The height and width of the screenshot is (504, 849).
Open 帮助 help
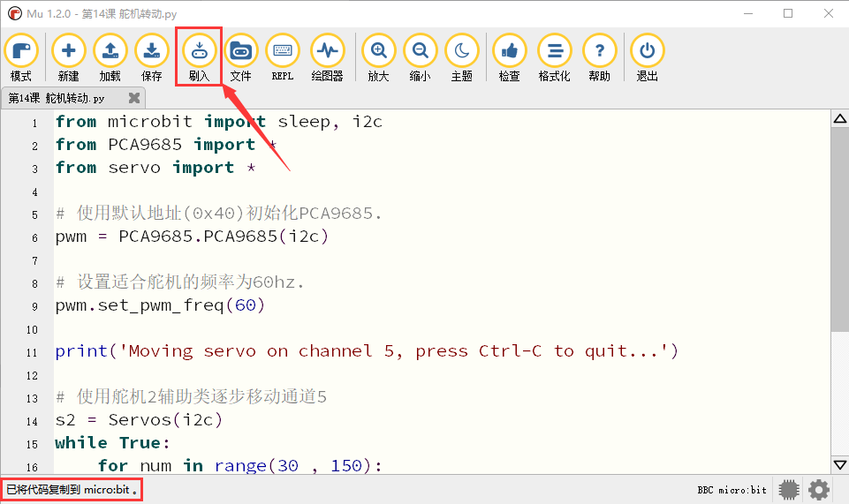click(x=599, y=57)
